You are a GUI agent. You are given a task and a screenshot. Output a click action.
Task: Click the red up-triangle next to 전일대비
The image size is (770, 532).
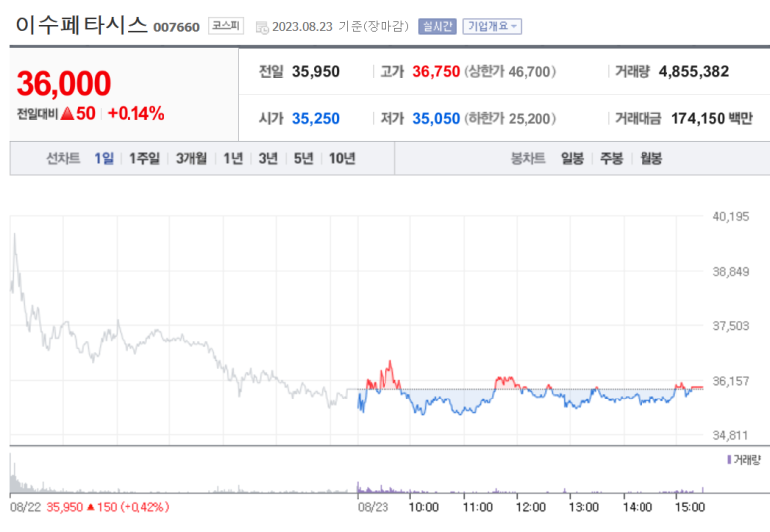click(x=67, y=114)
